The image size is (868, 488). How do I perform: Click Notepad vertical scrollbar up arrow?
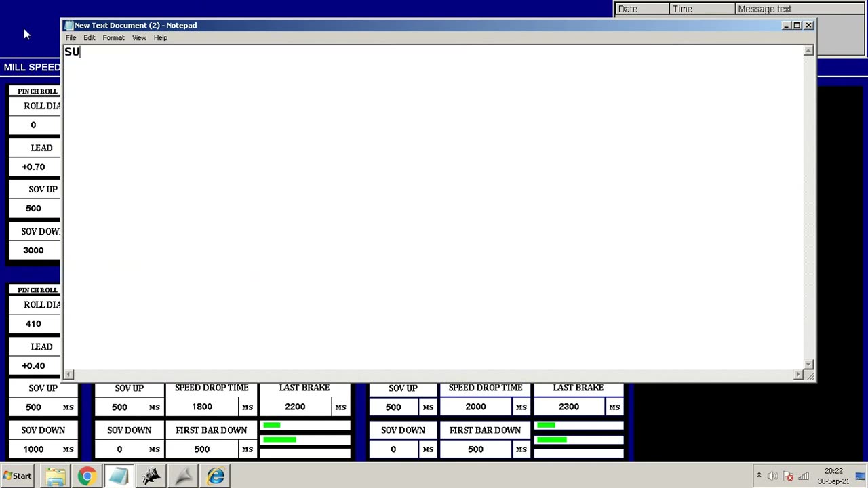point(808,51)
